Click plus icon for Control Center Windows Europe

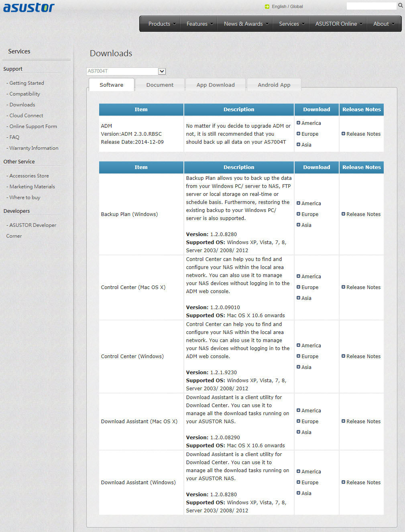pyautogui.click(x=298, y=356)
